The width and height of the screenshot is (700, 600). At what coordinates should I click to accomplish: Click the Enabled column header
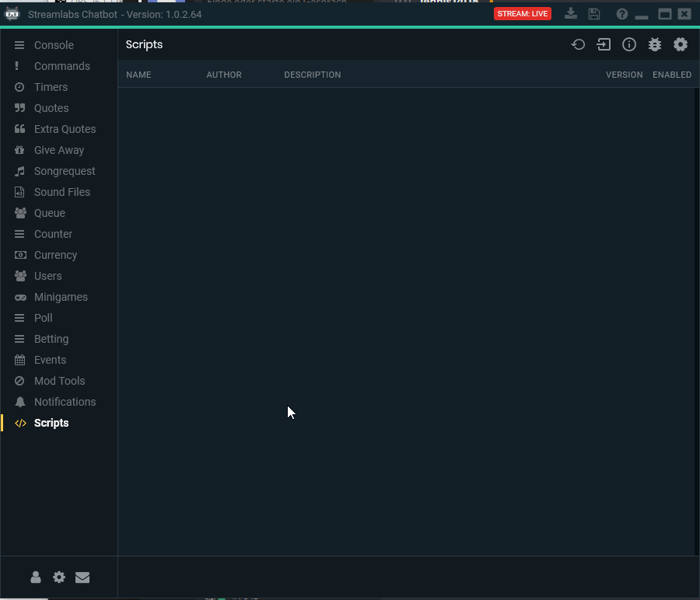(671, 75)
